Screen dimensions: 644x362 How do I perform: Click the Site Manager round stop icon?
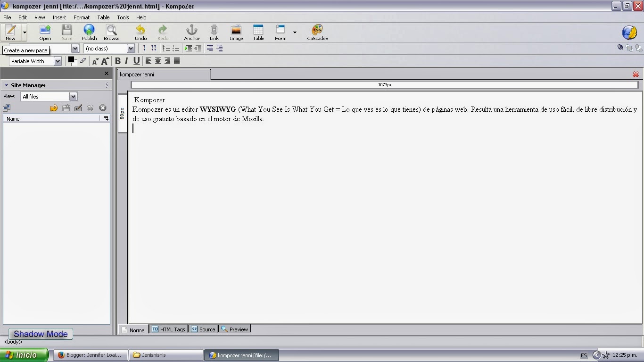point(103,108)
